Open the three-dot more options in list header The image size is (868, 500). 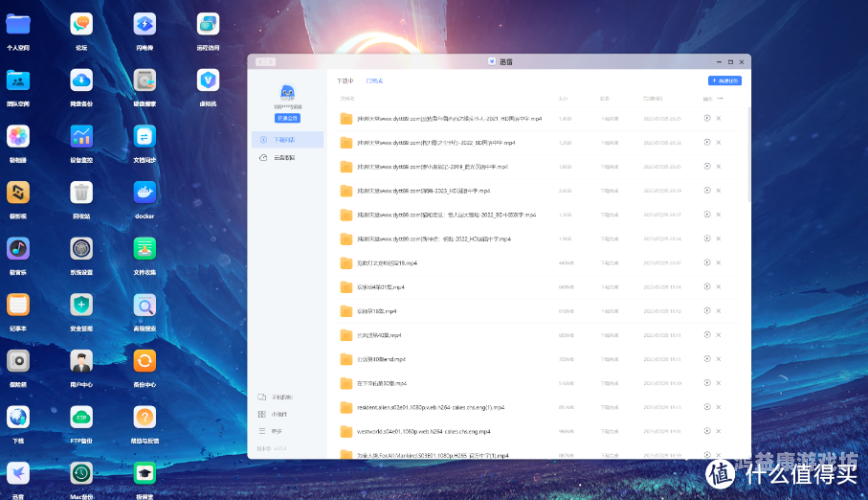pyautogui.click(x=719, y=99)
